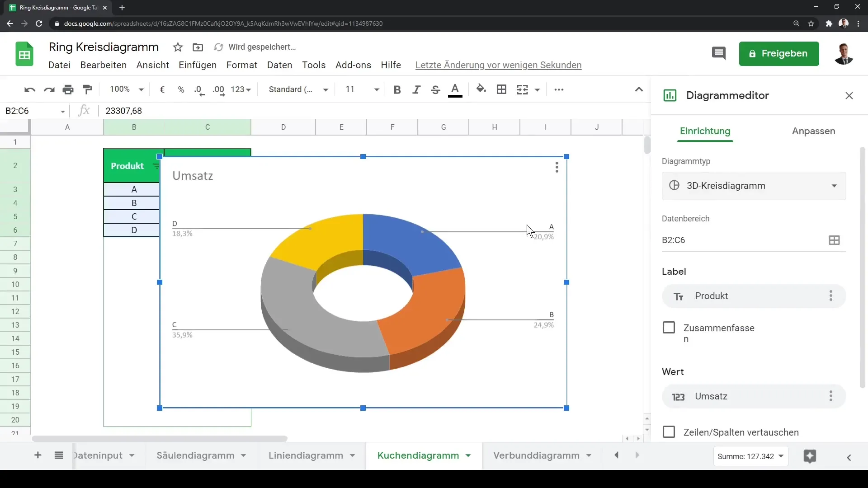Open Diagrammtyp 3D-Kreisdiagramm dropdown

coord(754,186)
